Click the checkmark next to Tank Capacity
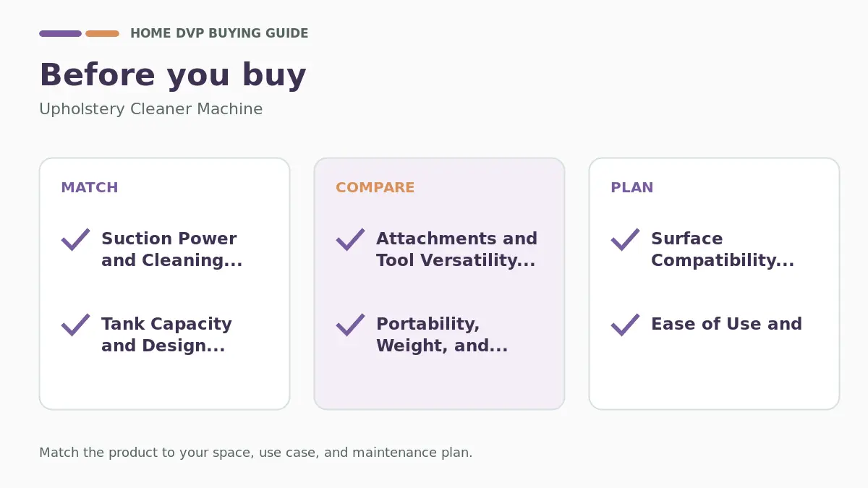The width and height of the screenshot is (868, 488). 75,325
